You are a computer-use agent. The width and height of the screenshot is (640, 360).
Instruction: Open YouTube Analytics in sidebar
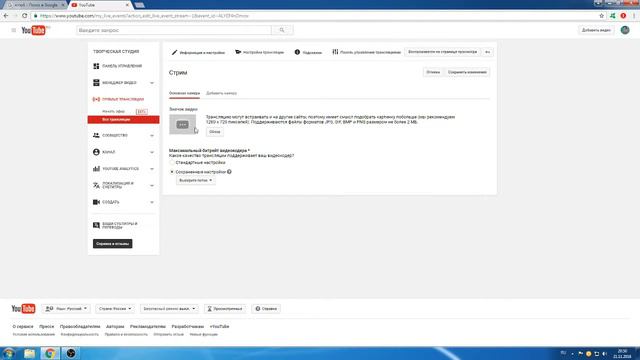click(120, 169)
